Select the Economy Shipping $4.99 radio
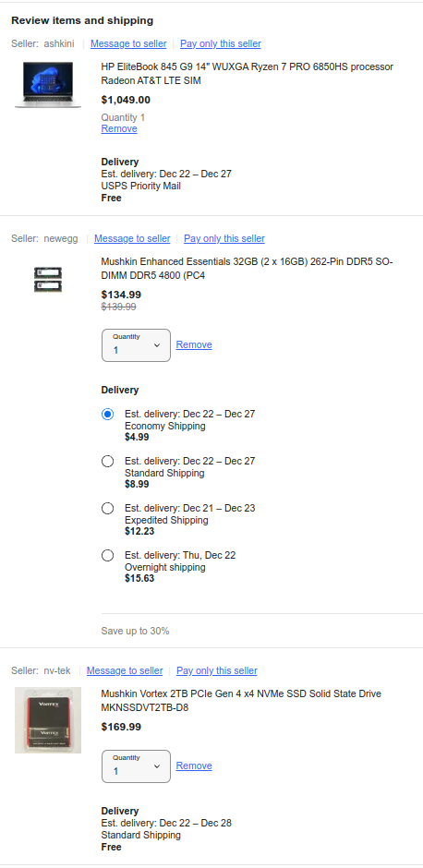Viewport: 423px width, 868px height. (x=107, y=414)
